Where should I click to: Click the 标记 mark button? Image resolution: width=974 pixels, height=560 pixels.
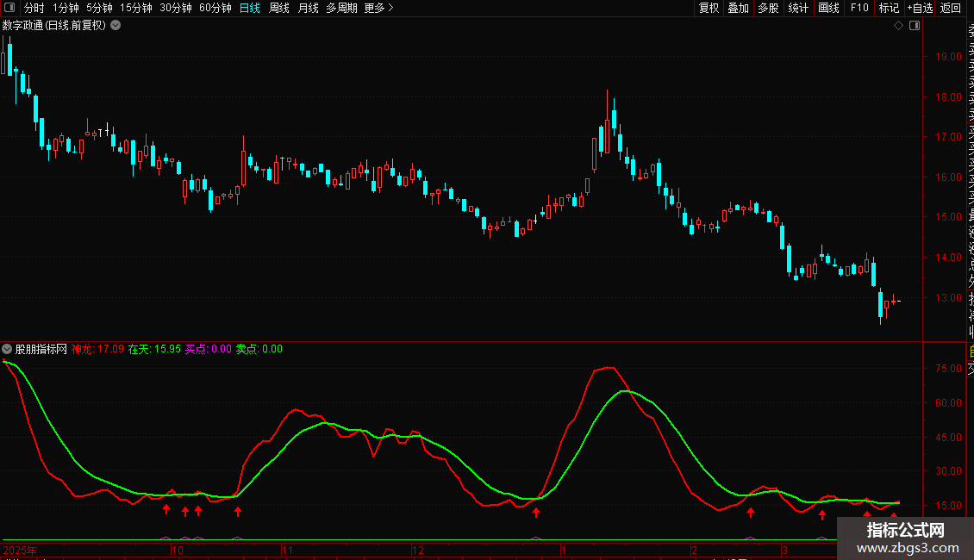click(x=889, y=8)
